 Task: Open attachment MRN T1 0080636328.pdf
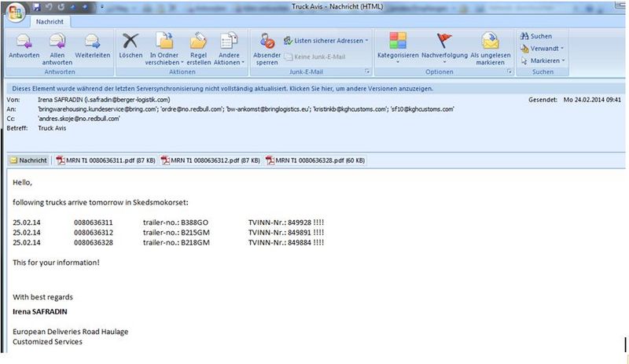click(x=315, y=160)
